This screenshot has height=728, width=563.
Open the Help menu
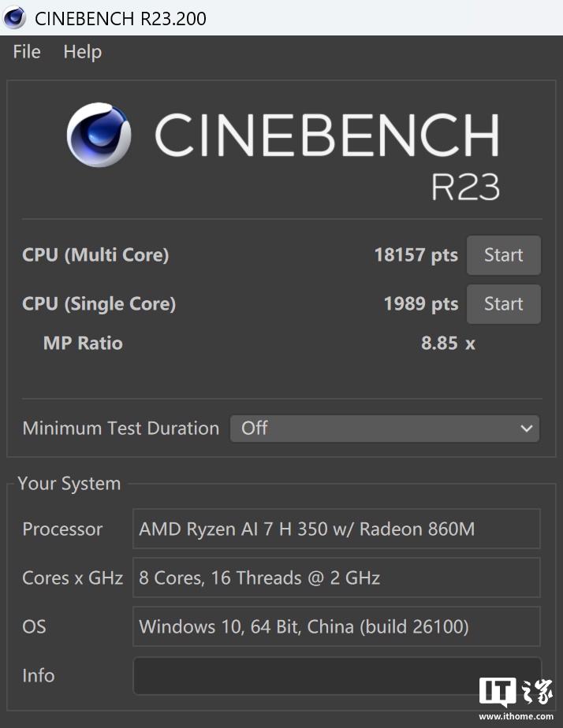click(83, 52)
